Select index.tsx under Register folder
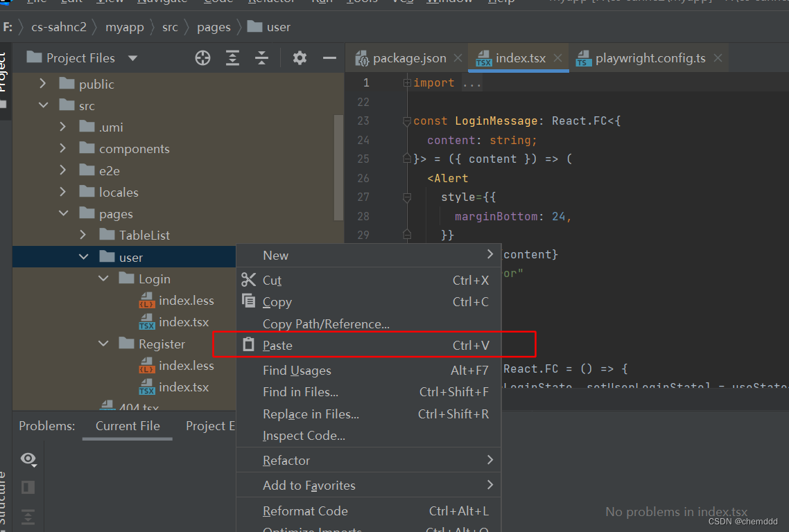 coord(173,387)
